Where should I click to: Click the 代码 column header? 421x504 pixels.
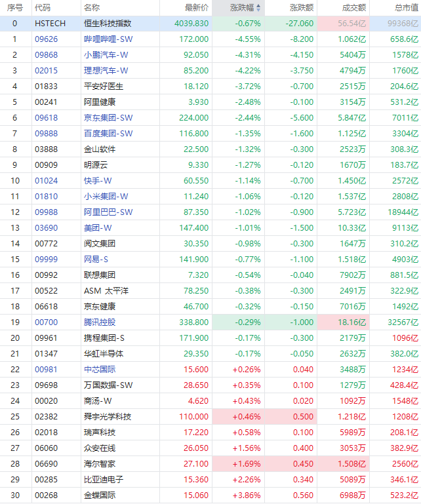click(43, 8)
